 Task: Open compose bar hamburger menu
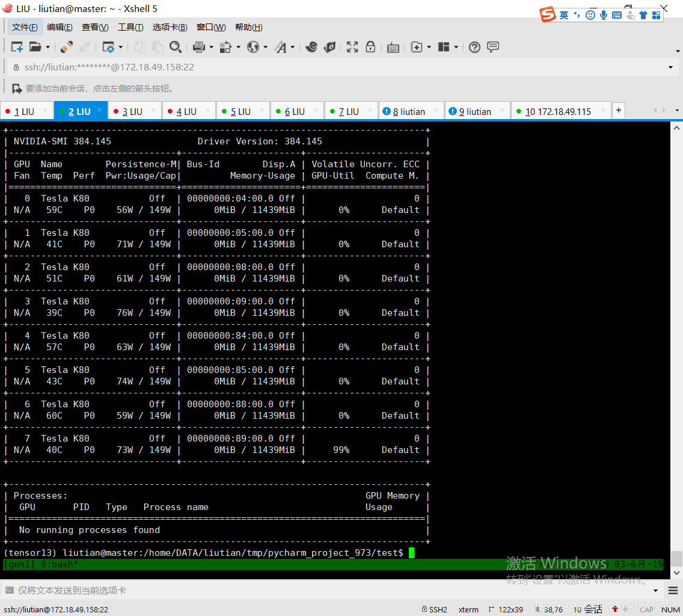click(673, 590)
